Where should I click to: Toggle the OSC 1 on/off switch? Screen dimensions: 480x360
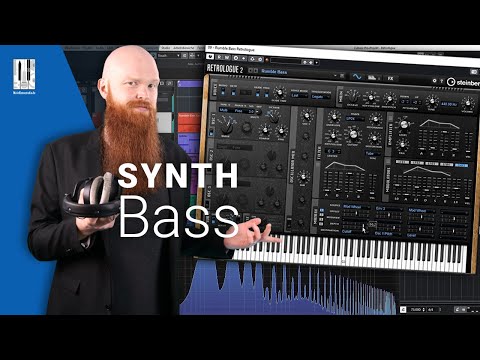tap(211, 133)
